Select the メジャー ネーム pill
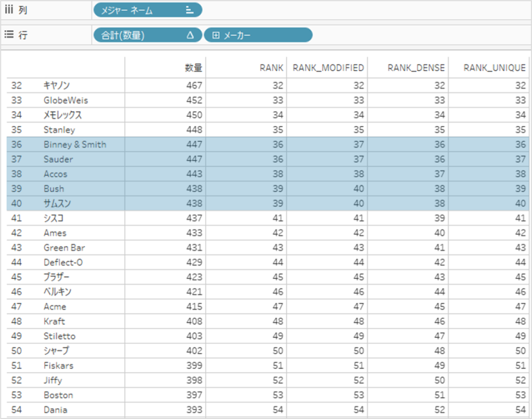532x419 pixels. tap(148, 10)
